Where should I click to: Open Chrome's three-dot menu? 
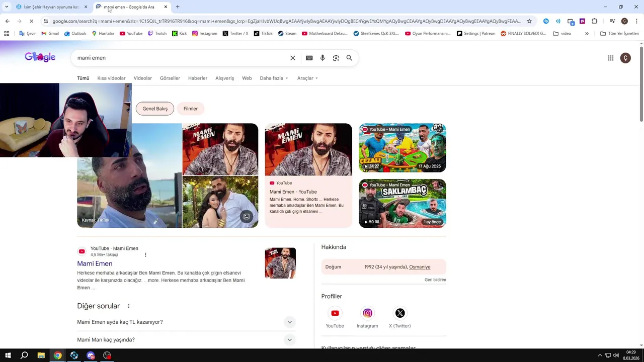[637, 21]
